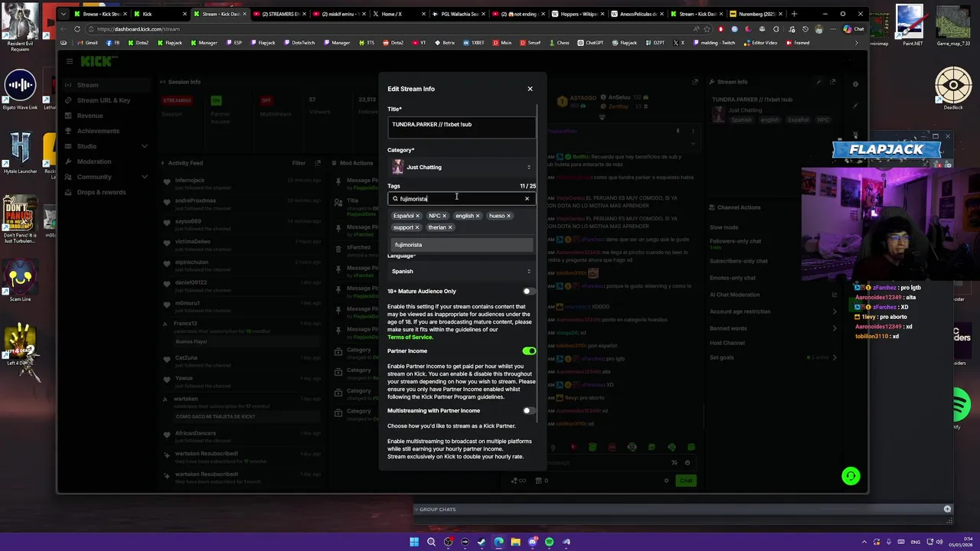Remove the Español tag
Image resolution: width=980 pixels, height=551 pixels.
pyautogui.click(x=417, y=216)
